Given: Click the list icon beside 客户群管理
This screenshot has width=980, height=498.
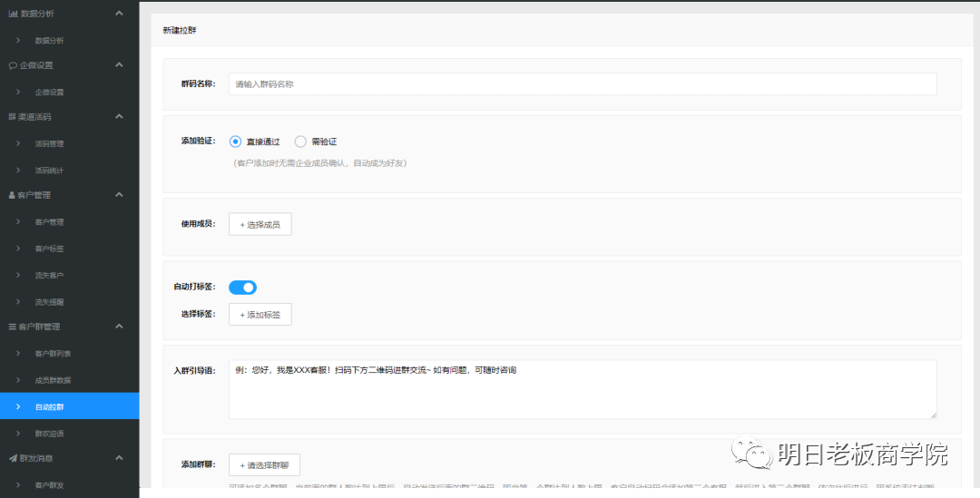Looking at the screenshot, I should click(x=12, y=327).
